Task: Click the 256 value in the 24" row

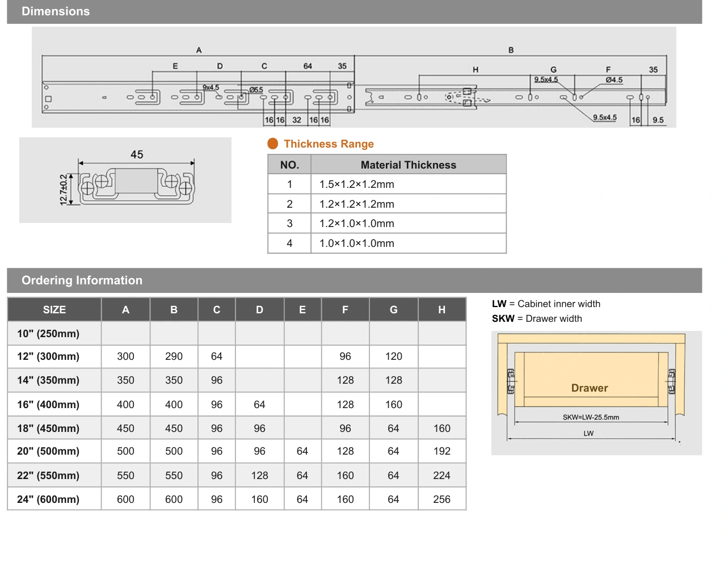Action: click(x=442, y=499)
